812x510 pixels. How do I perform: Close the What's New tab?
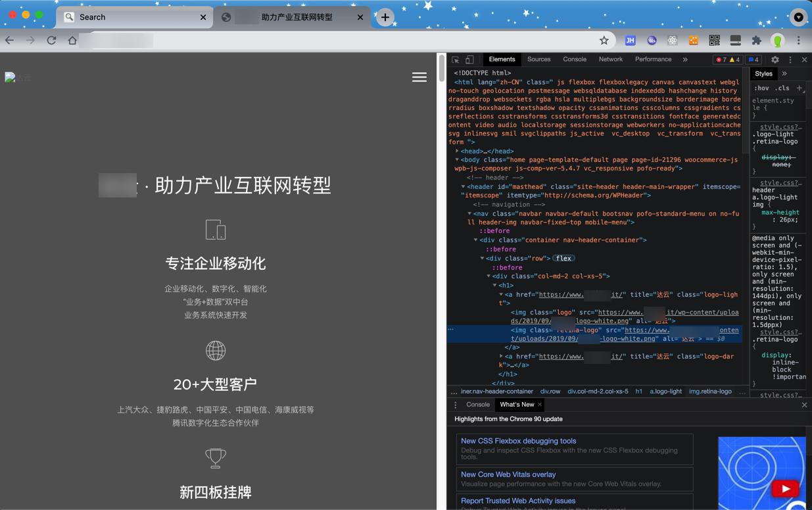tap(540, 405)
